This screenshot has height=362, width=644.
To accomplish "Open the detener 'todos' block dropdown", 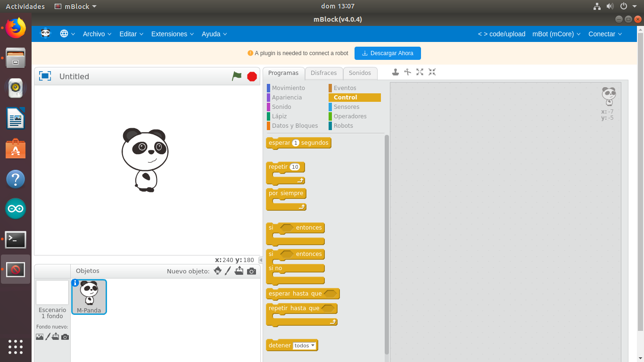I will 304,346.
